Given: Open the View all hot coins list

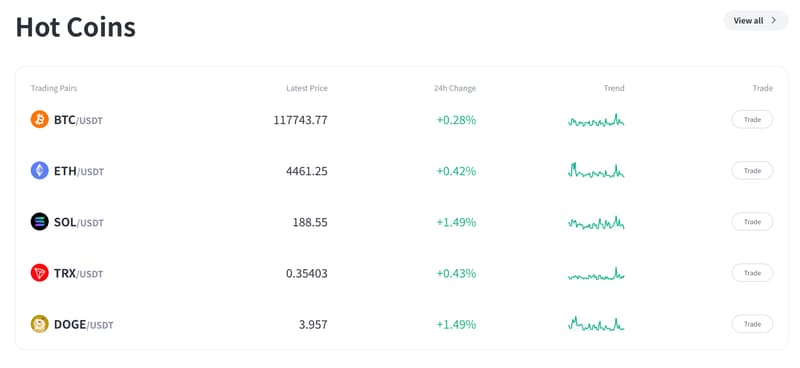Looking at the screenshot, I should click(x=756, y=20).
